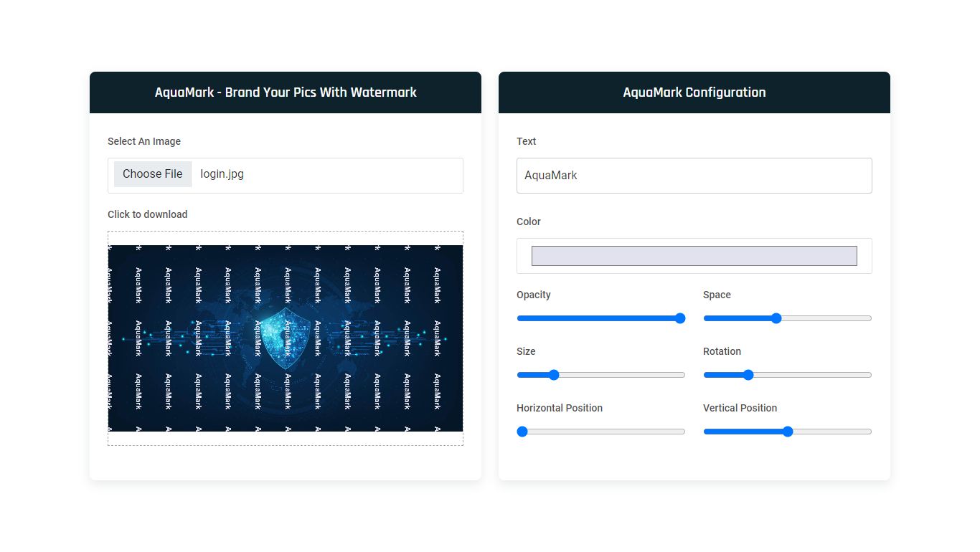This screenshot has height=552, width=980.
Task: Click the "Text" field label
Action: (527, 141)
